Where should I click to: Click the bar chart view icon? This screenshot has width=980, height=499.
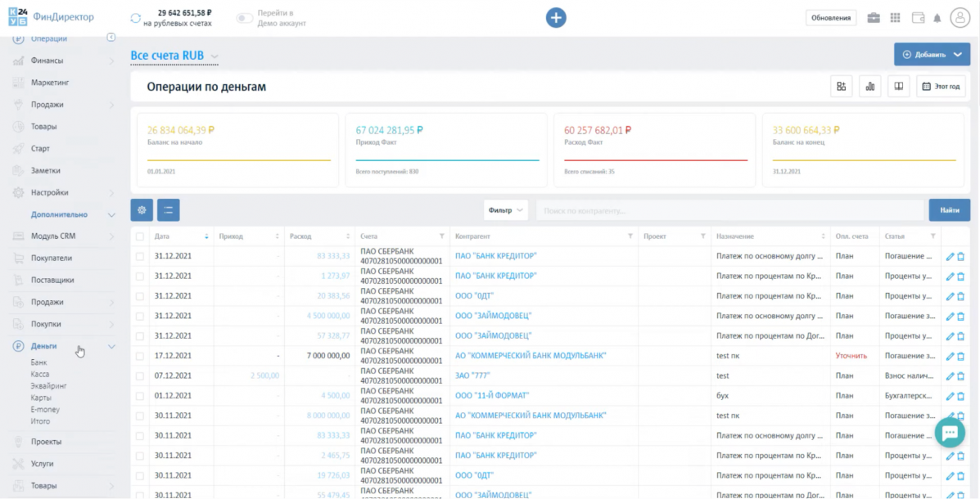(869, 86)
